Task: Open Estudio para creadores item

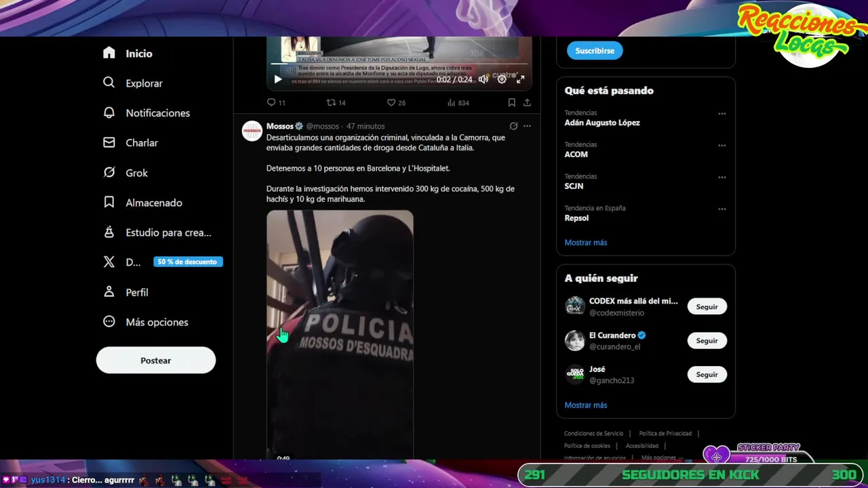Action: [157, 232]
